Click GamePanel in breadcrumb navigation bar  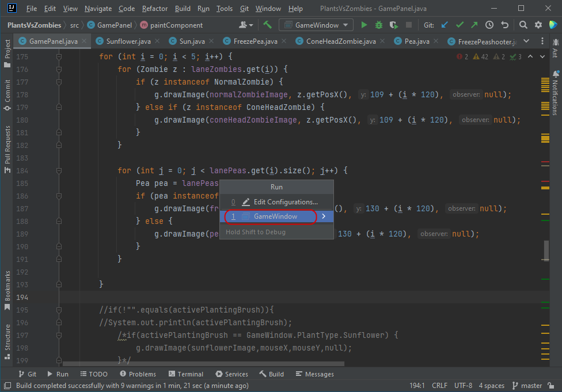point(109,25)
